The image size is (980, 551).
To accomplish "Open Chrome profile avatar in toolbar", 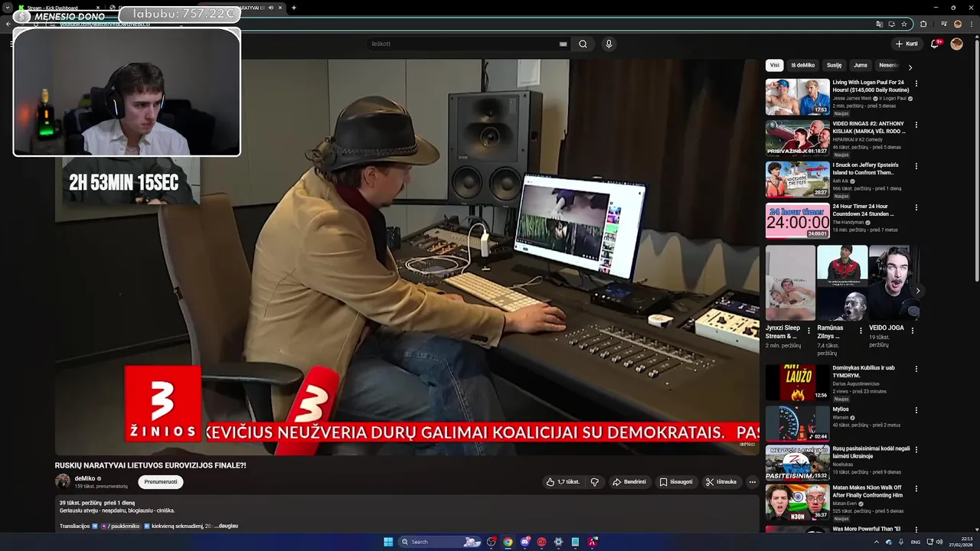I will point(957,24).
